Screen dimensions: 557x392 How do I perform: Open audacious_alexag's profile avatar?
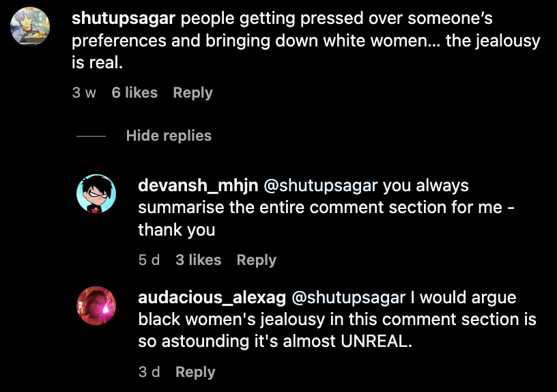pyautogui.click(x=96, y=306)
